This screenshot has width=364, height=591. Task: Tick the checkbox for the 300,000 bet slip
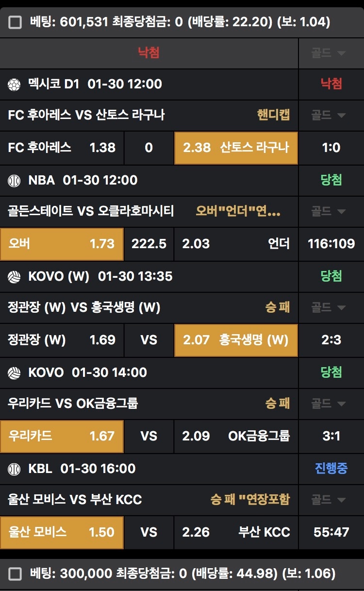pos(15,574)
